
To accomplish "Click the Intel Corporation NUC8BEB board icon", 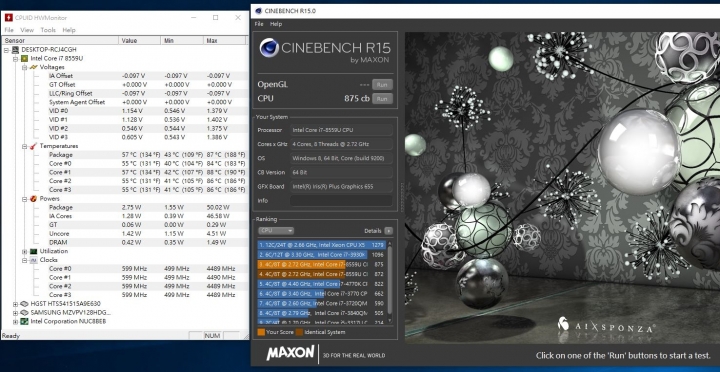I will pos(24,321).
